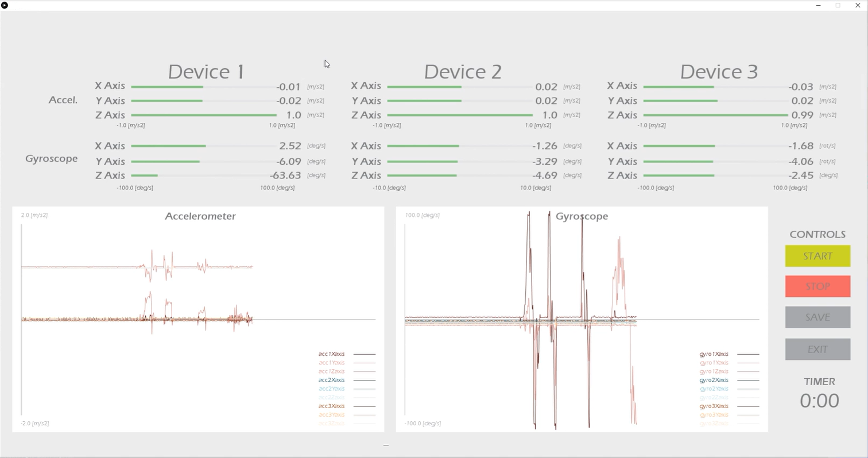The image size is (868, 458).
Task: Select the Device 1 panel heading
Action: pos(206,71)
